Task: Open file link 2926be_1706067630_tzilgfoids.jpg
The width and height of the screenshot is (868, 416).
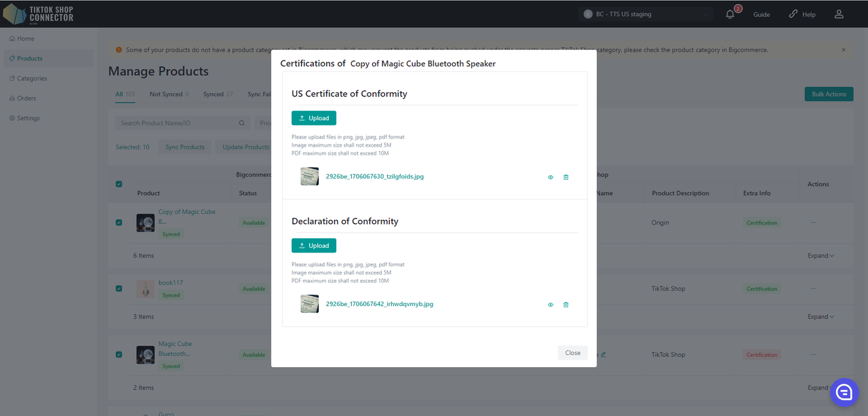Action: 375,176
